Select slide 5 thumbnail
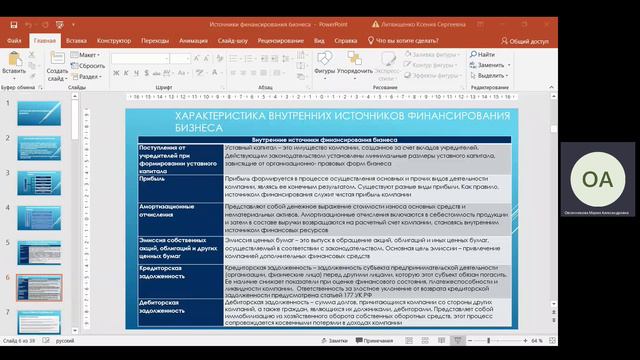The height and width of the screenshot is (360, 640). click(x=39, y=253)
